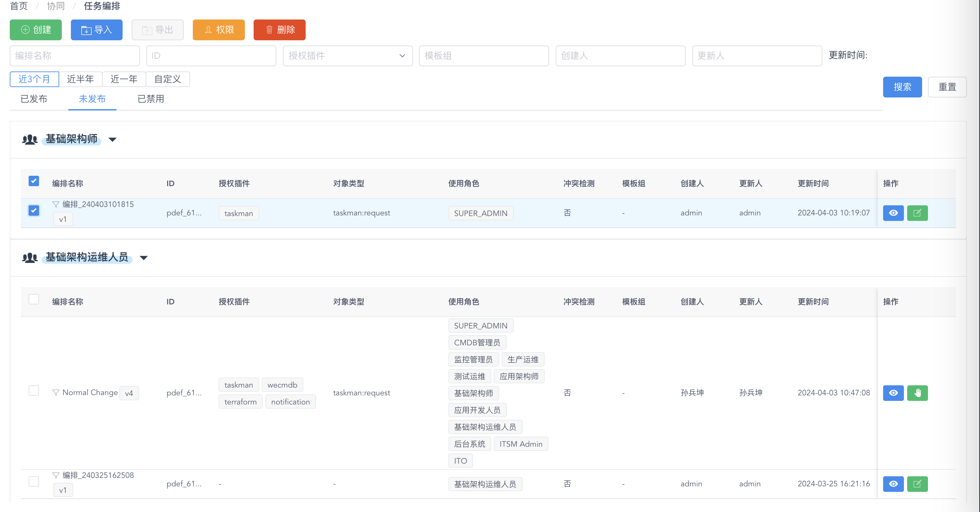Click the notification plugin tag
This screenshot has width=980, height=512.
291,402
